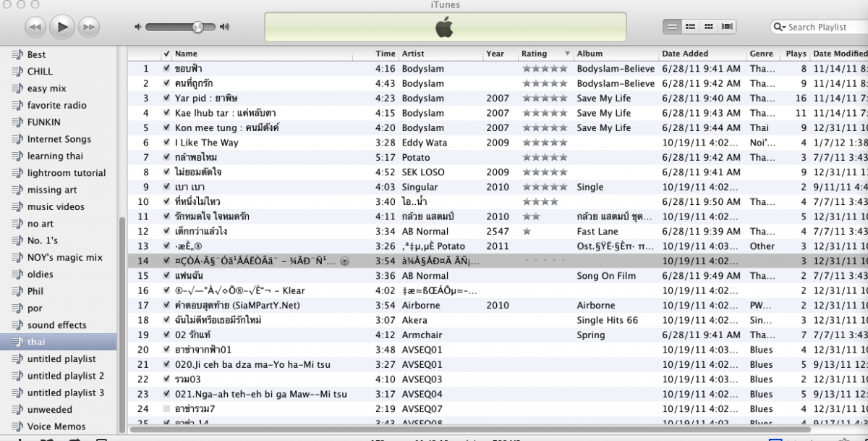The width and height of the screenshot is (868, 441).
Task: Switch to Cover Flow view
Action: pyautogui.click(x=727, y=27)
